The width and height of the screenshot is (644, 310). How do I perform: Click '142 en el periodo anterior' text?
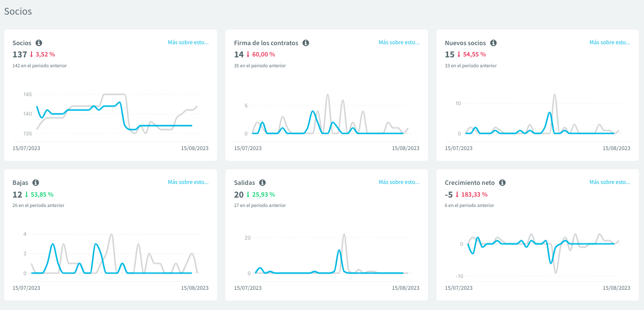pos(39,66)
